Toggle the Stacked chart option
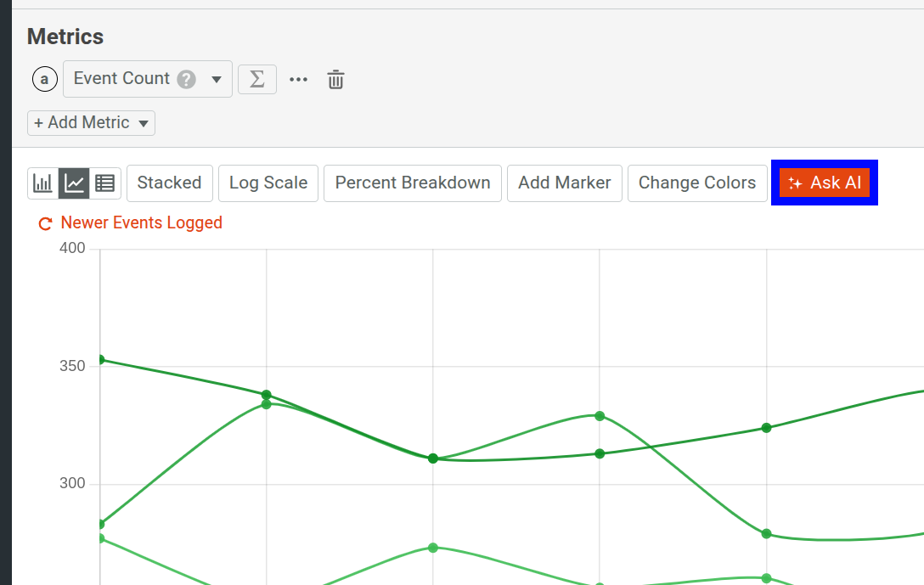The height and width of the screenshot is (585, 924). (x=169, y=183)
